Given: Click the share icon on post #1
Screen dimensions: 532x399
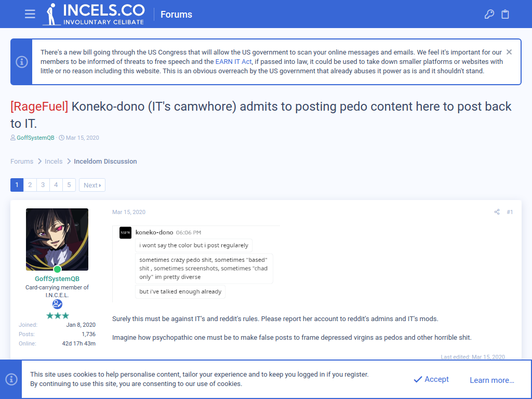Looking at the screenshot, I should (x=497, y=212).
